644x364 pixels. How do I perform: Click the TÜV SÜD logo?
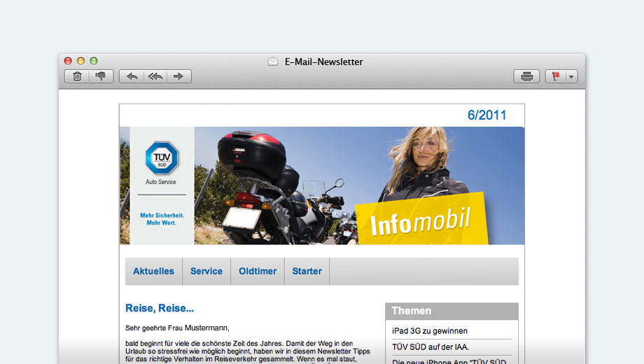(162, 157)
